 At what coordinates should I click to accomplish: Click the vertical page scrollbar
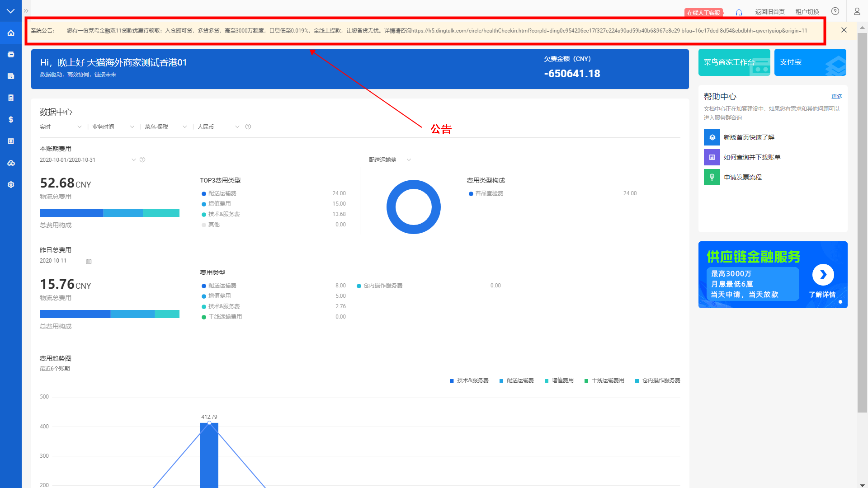click(862, 222)
